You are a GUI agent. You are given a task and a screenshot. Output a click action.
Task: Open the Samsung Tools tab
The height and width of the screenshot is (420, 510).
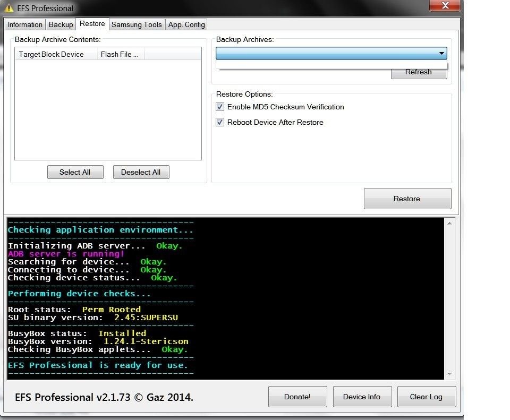[137, 25]
